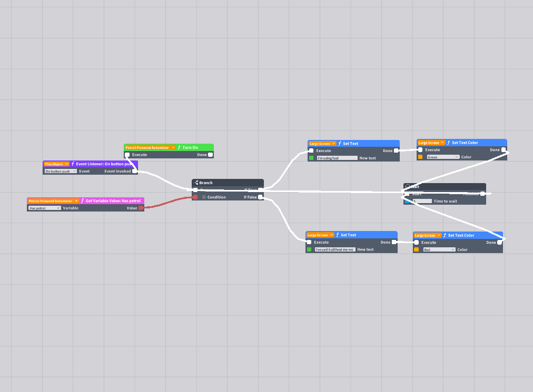Screen dimensions: 533x392
Task: Open Petrol-Powered Autominer selector on Turn On node
Action: [x=150, y=147]
